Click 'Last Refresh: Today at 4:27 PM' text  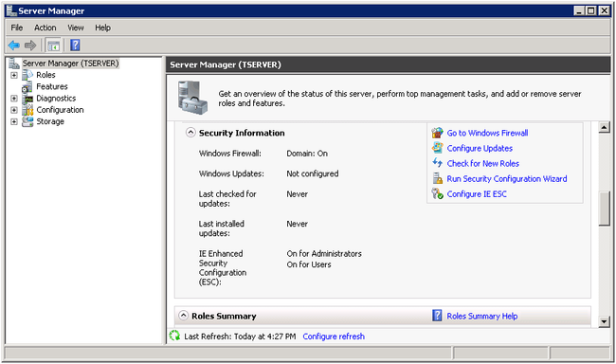tap(240, 337)
